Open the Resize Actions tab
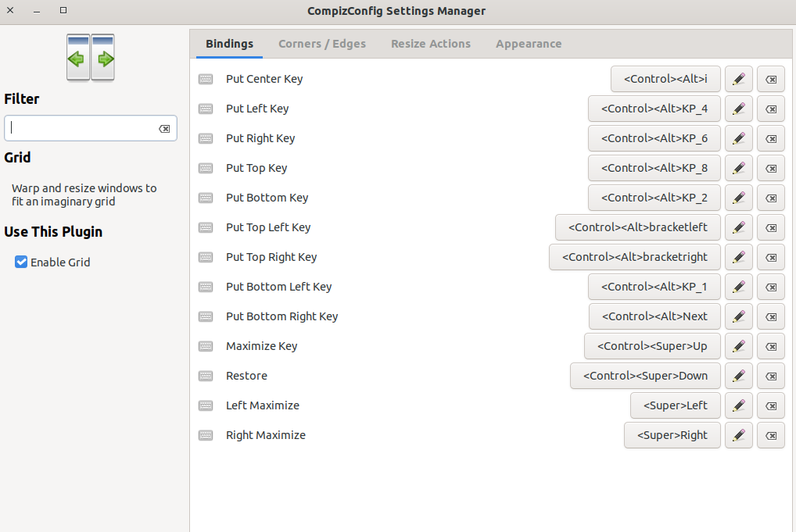The width and height of the screenshot is (796, 532). 431,44
